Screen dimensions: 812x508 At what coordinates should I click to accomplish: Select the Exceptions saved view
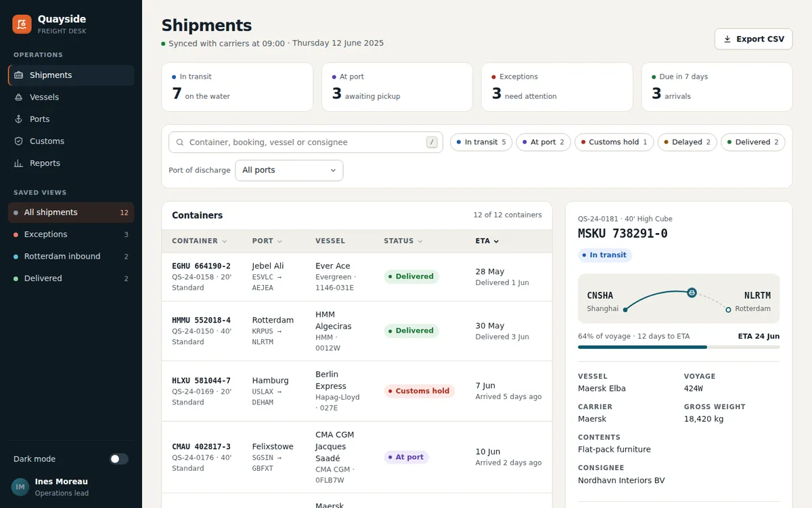coord(71,234)
